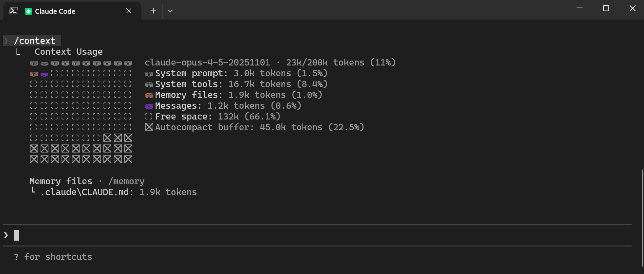The width and height of the screenshot is (644, 274).
Task: Click the System tools legend icon
Action: tap(149, 84)
